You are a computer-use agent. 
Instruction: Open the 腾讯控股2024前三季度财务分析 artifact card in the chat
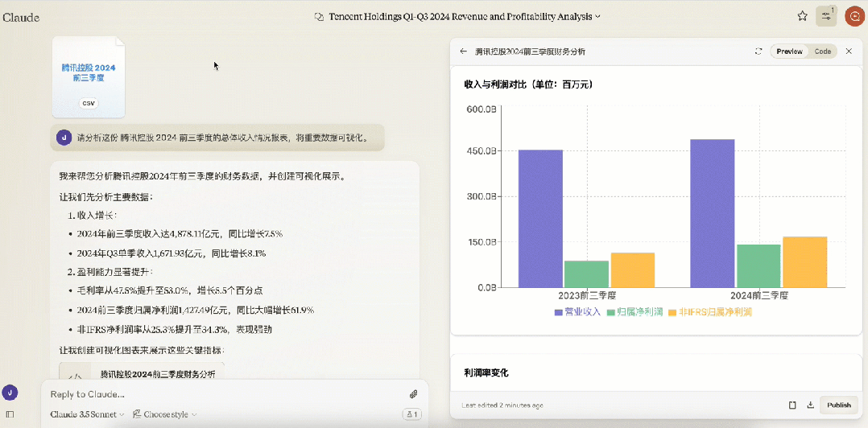point(142,372)
